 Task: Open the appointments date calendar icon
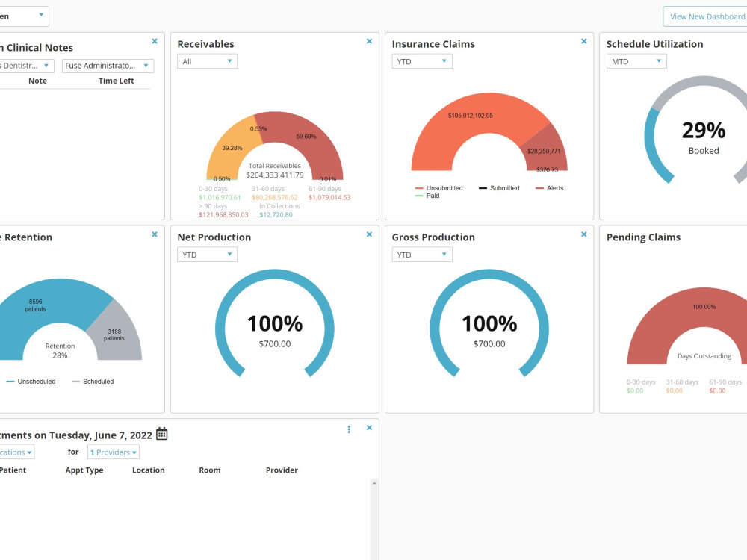click(x=162, y=434)
